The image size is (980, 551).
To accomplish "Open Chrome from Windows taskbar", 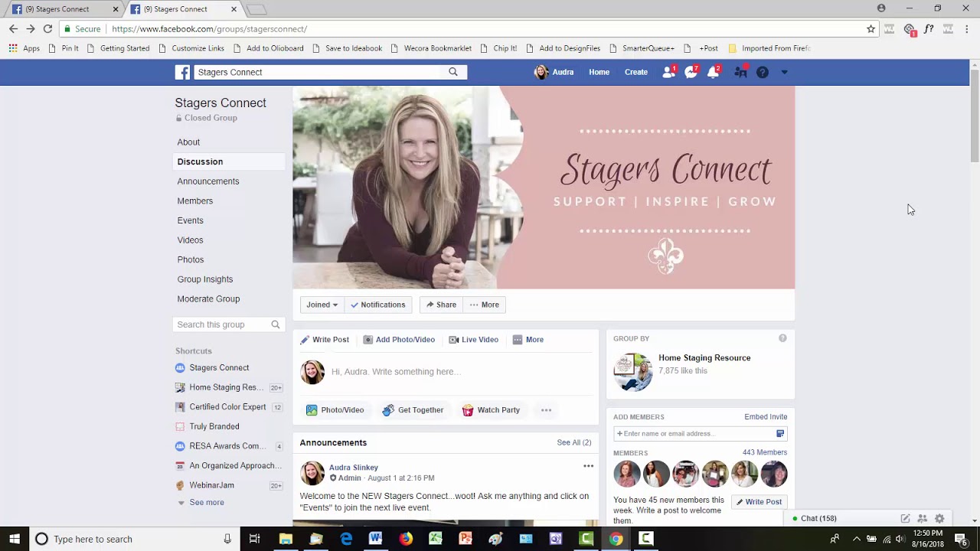I will [616, 539].
